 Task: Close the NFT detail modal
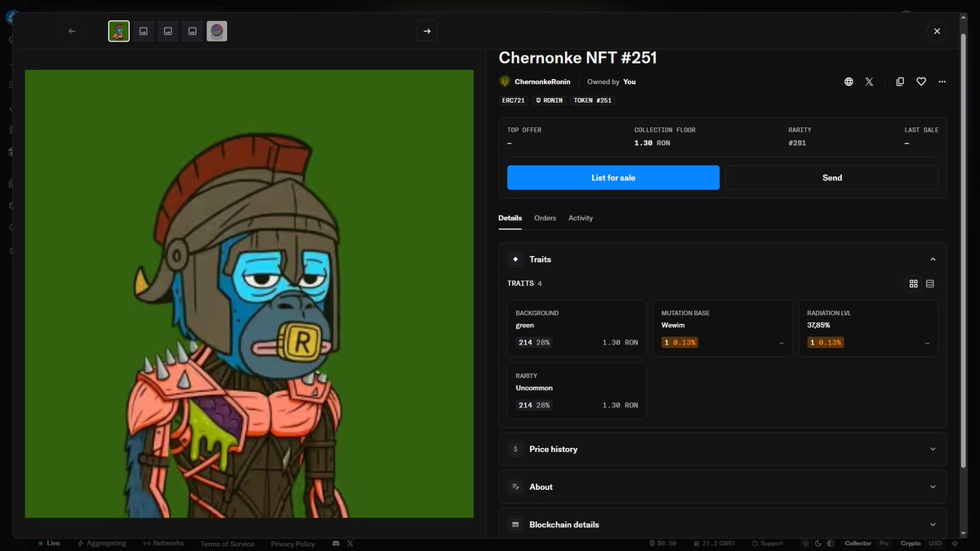[937, 31]
